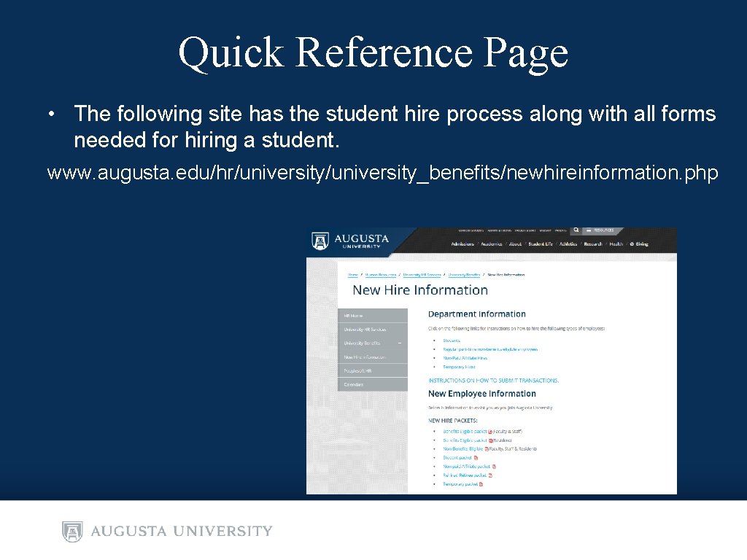Image resolution: width=747 pixels, height=560 pixels.
Task: Click the gift icon next to Giving
Action: tap(632, 244)
